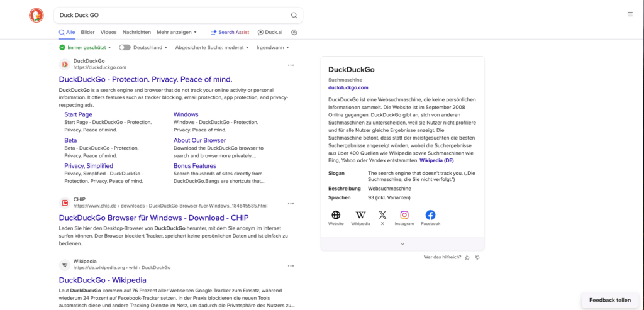Viewport: 644px width, 310px height.
Task: Click the X social icon
Action: pos(382,215)
